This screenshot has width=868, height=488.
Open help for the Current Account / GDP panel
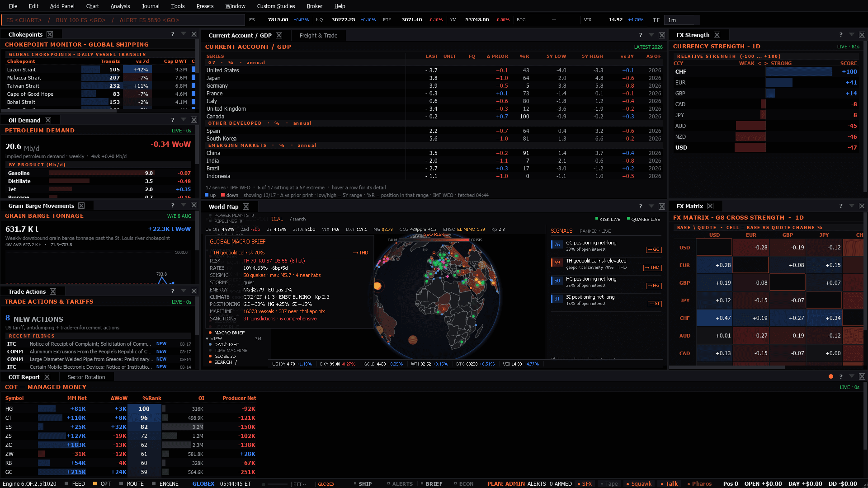pyautogui.click(x=641, y=35)
